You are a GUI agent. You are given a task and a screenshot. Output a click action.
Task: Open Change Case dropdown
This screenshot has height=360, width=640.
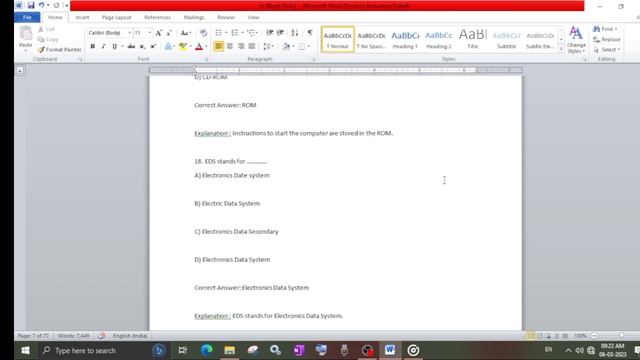[185, 33]
